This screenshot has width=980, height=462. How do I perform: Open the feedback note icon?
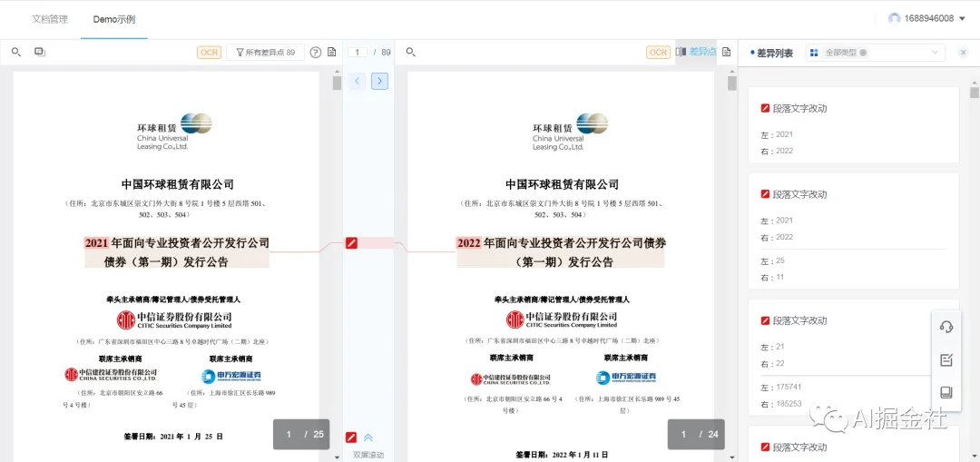click(x=946, y=359)
